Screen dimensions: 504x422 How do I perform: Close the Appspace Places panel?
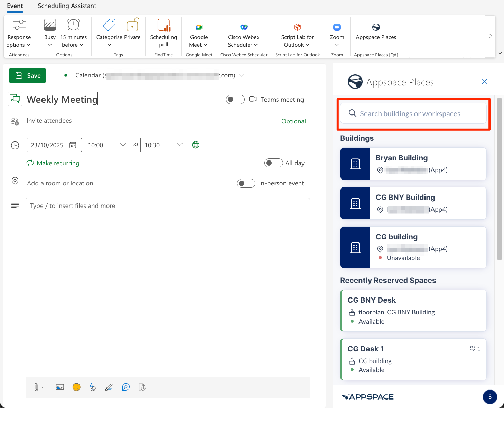pos(485,81)
